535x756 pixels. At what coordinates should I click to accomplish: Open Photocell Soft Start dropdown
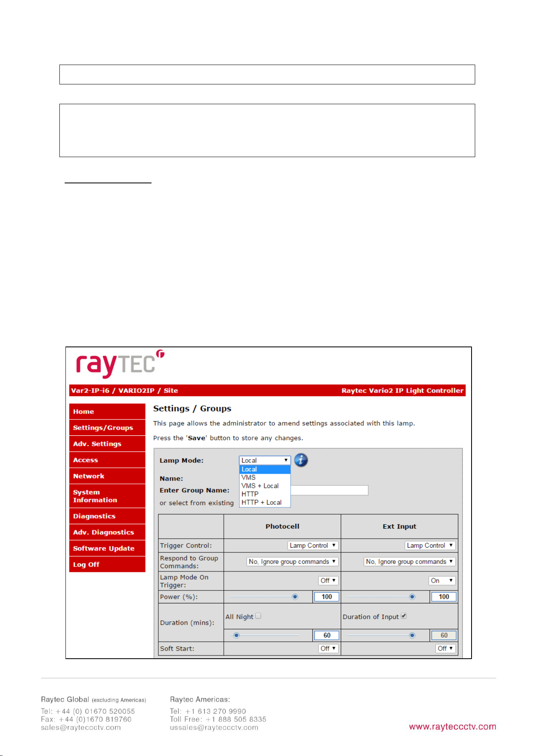(329, 649)
